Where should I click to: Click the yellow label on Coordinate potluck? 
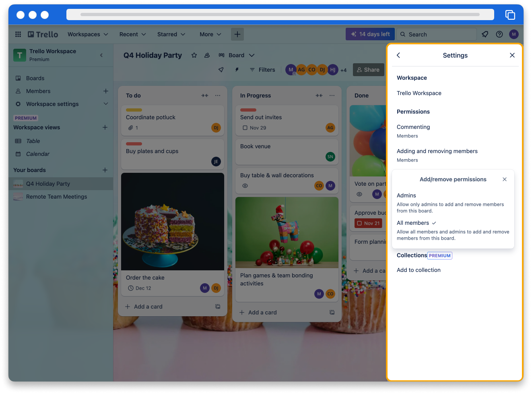[134, 110]
